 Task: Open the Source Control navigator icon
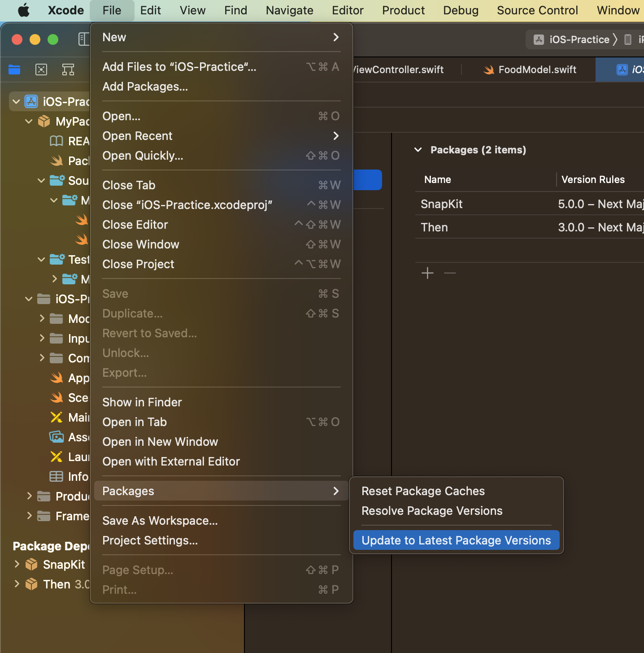[x=41, y=70]
